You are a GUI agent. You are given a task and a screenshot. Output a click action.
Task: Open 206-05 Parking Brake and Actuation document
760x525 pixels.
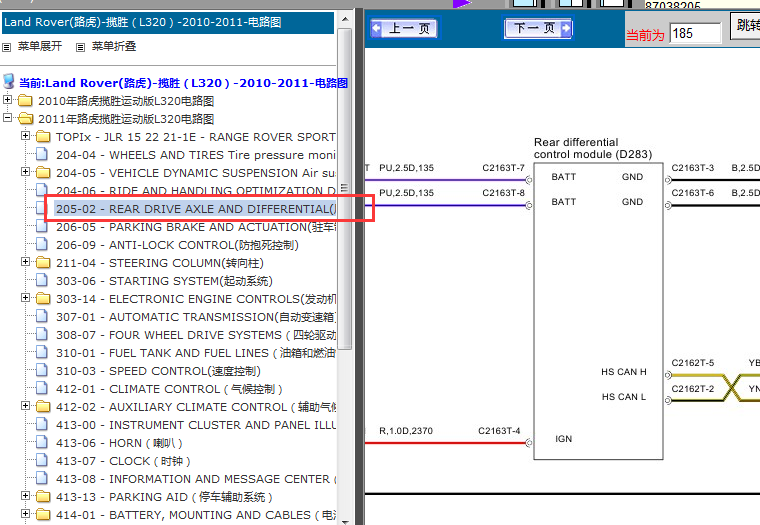(x=195, y=227)
